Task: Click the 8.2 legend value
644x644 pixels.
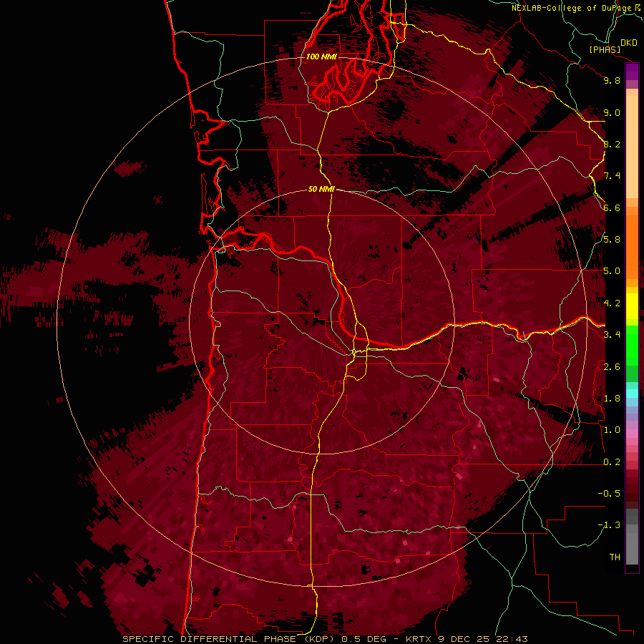Action: tap(612, 144)
